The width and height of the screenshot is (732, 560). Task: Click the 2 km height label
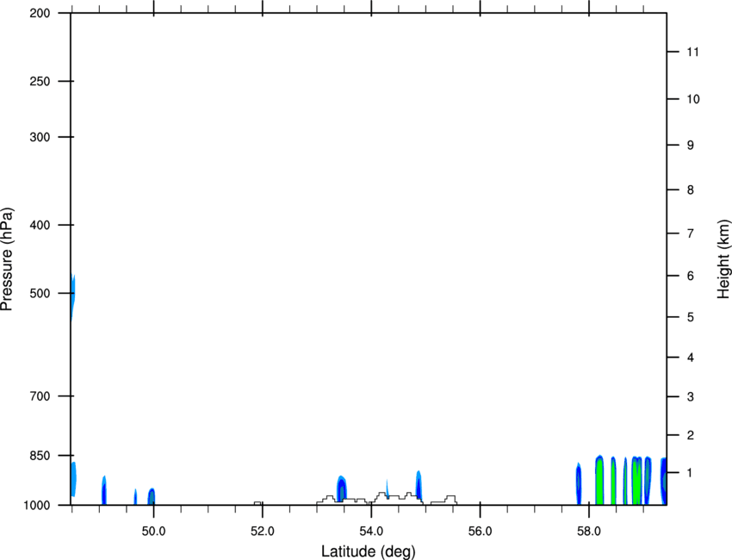click(x=690, y=435)
